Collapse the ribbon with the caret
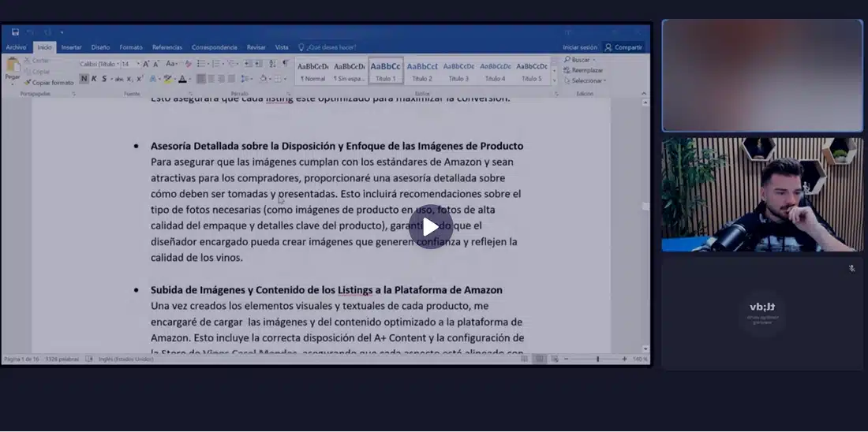 click(x=644, y=94)
